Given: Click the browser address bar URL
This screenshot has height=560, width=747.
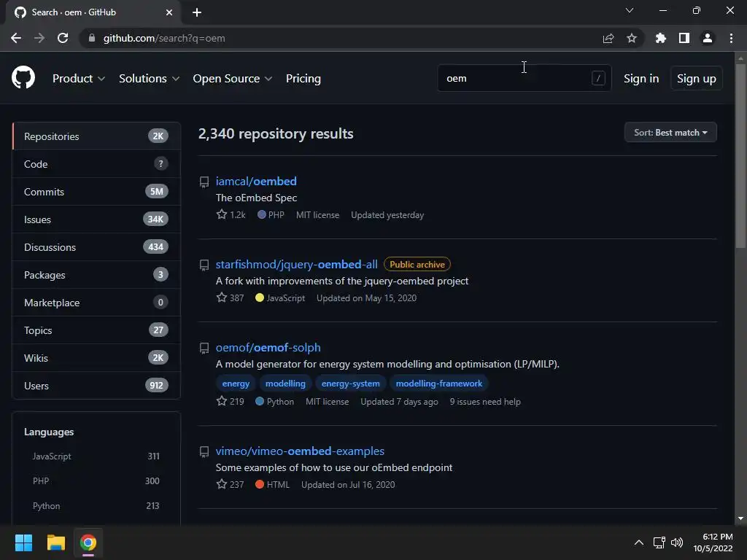Looking at the screenshot, I should click(164, 38).
